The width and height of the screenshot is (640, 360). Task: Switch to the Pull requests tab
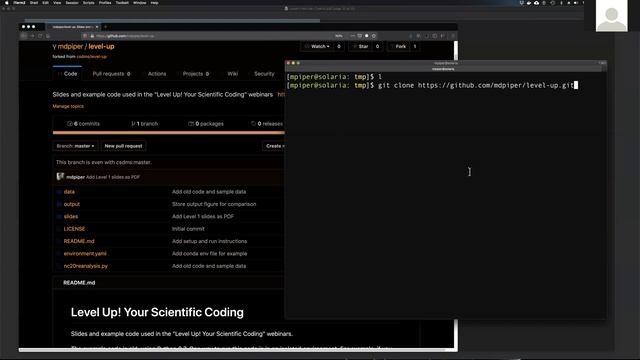(111, 74)
